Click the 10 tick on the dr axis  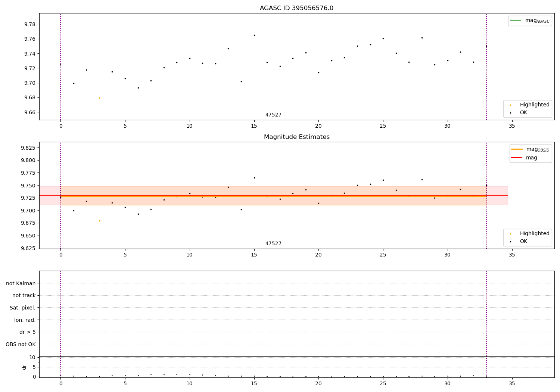click(32, 357)
